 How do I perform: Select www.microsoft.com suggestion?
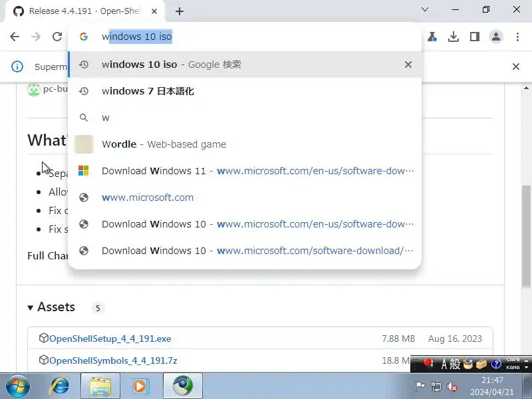(245, 198)
